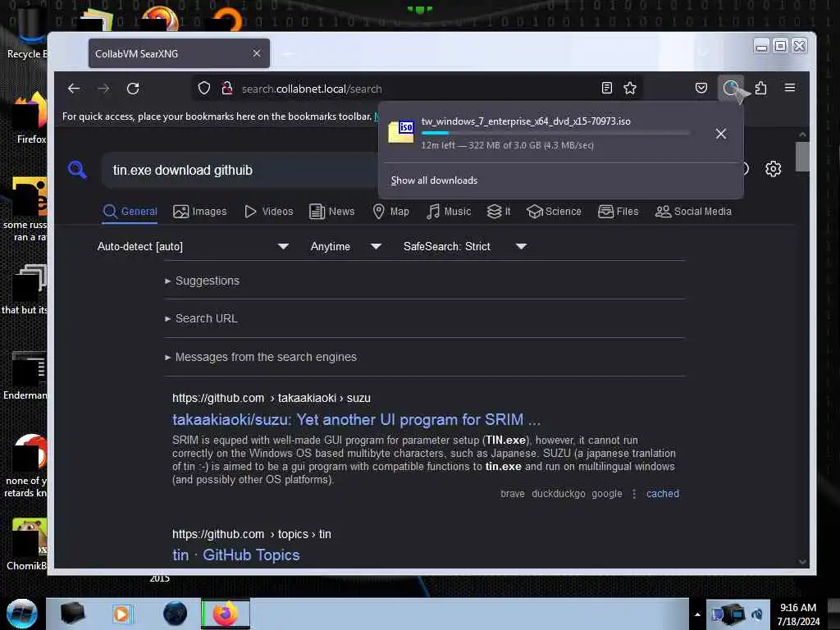Switch to the Music search tab
The image size is (840, 630).
point(449,212)
